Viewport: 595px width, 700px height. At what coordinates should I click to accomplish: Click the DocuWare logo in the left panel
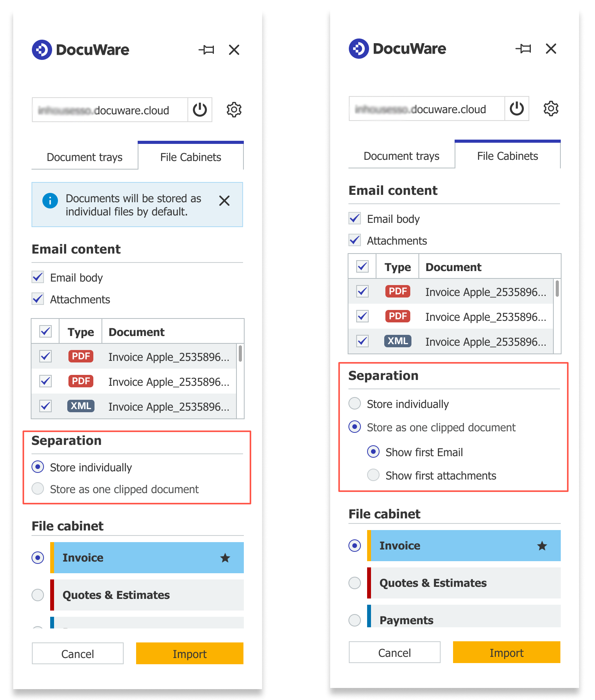pyautogui.click(x=42, y=50)
